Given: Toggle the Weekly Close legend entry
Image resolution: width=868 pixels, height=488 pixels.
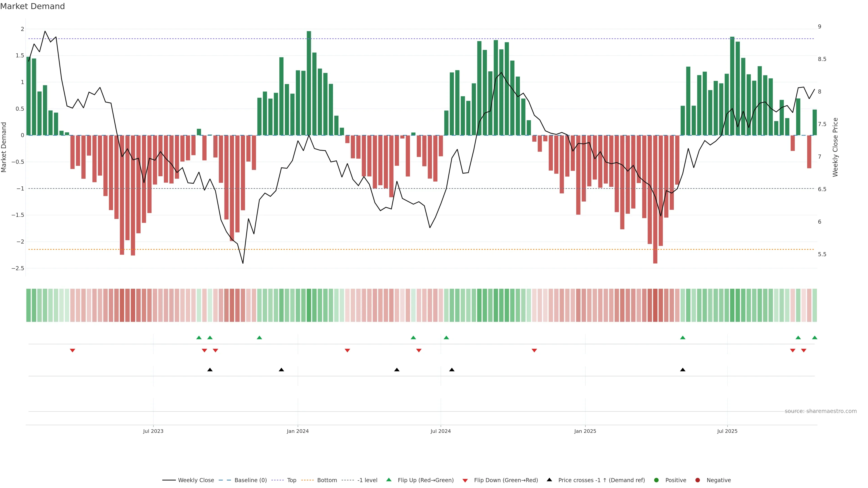Looking at the screenshot, I should click(x=196, y=480).
